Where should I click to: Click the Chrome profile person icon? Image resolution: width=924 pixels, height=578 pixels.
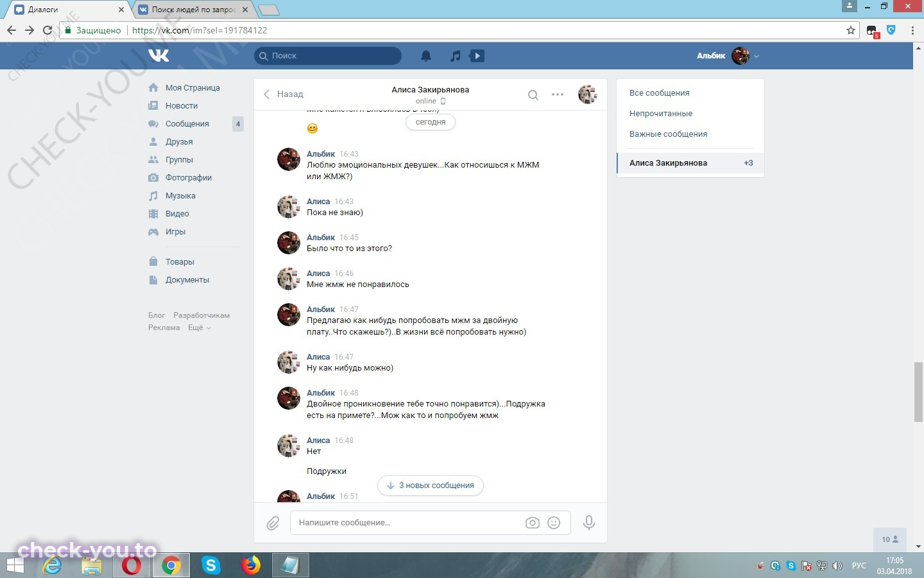tap(849, 6)
